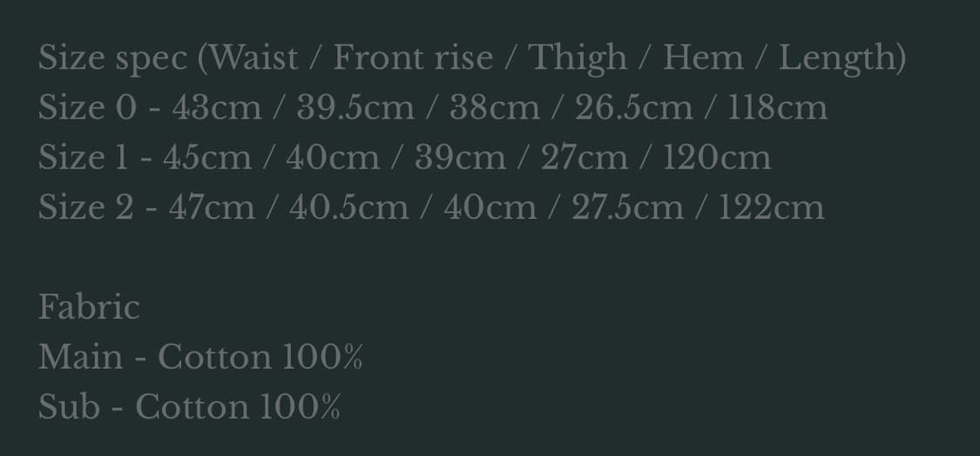980x456 pixels.
Task: Click the word Length in the header
Action: coord(837,58)
